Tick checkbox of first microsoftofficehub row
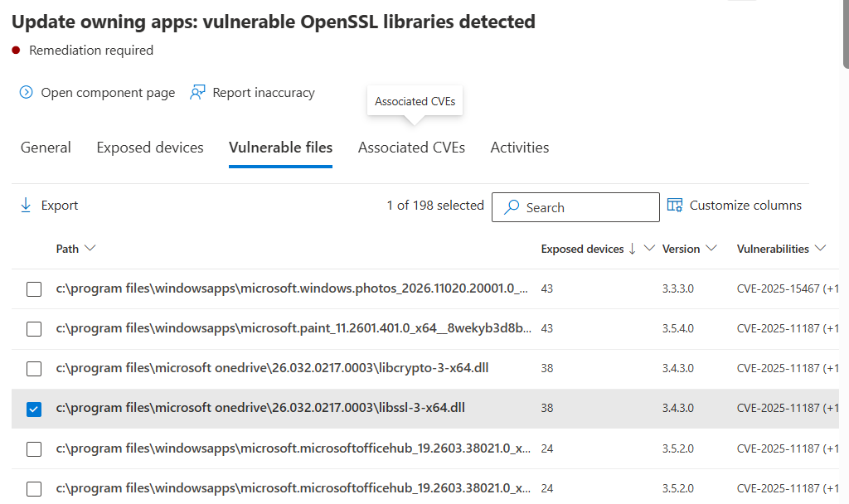 point(34,448)
